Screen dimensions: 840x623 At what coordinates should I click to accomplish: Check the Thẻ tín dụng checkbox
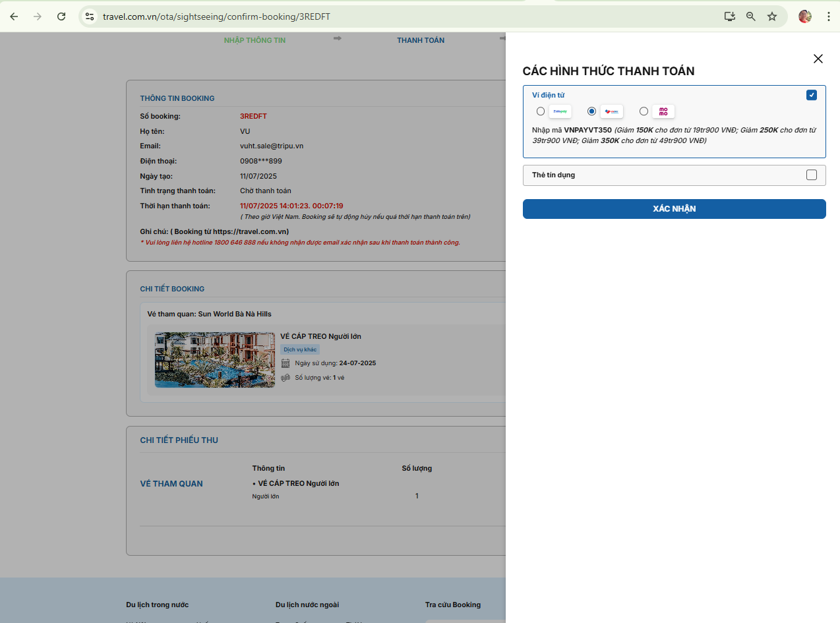812,175
